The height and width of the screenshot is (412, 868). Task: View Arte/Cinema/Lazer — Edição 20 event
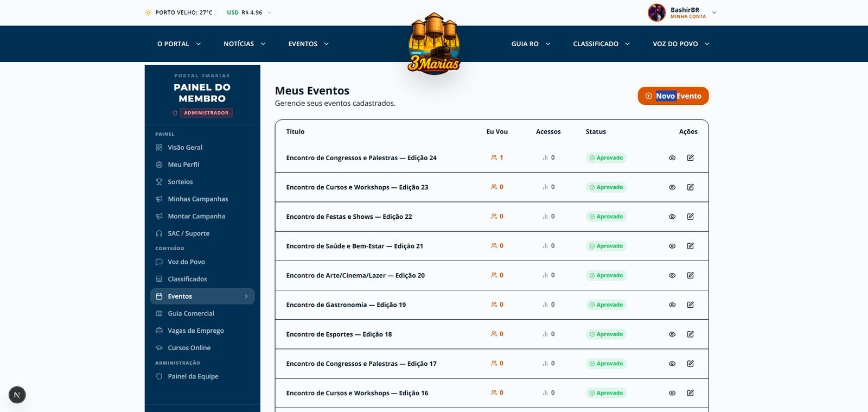672,275
